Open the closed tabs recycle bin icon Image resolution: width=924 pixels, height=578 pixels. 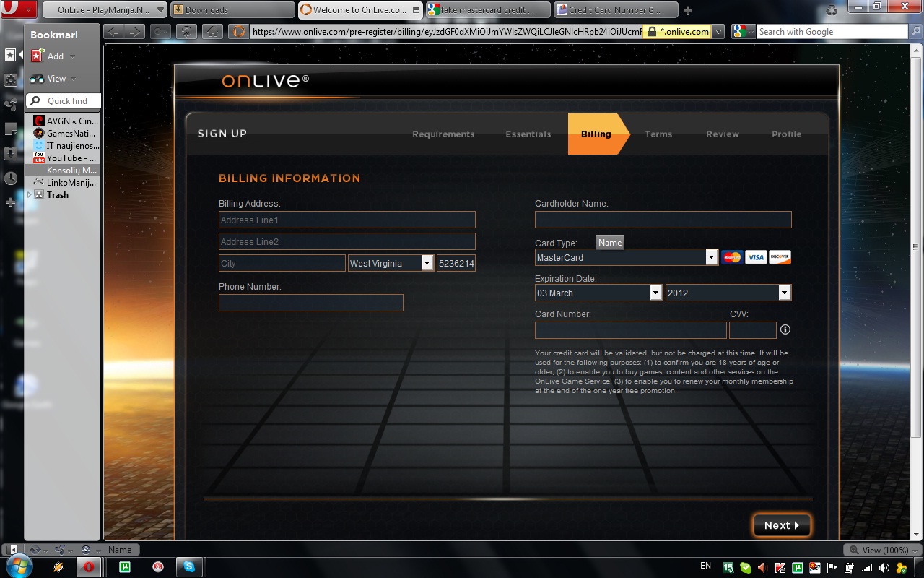coord(832,9)
